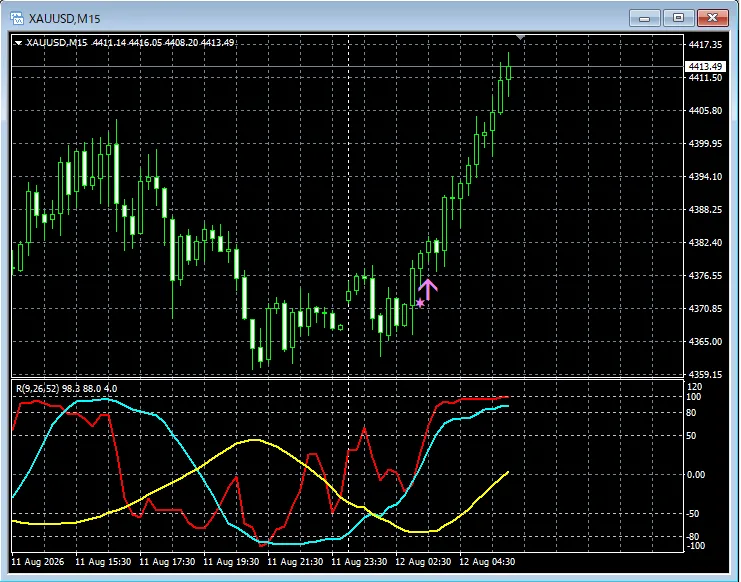This screenshot has height=582, width=741.
Task: Close the XAUUSD,M15 chart window
Action: (712, 18)
